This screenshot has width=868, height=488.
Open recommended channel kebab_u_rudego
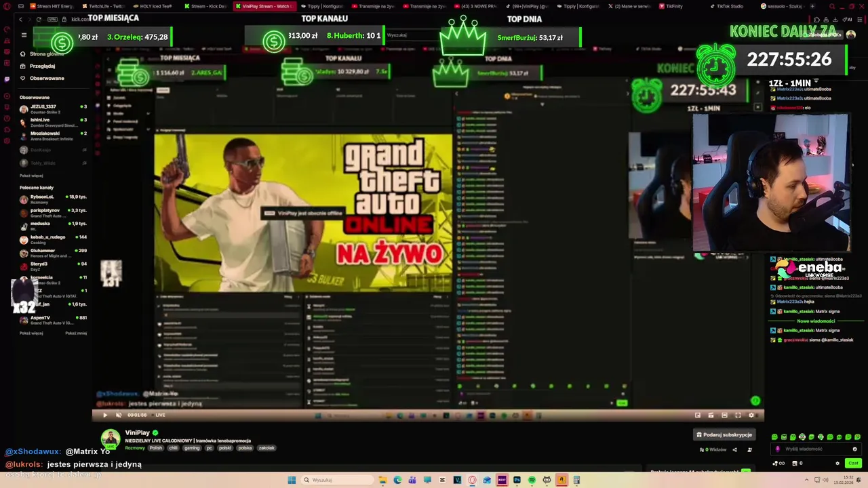coord(53,239)
